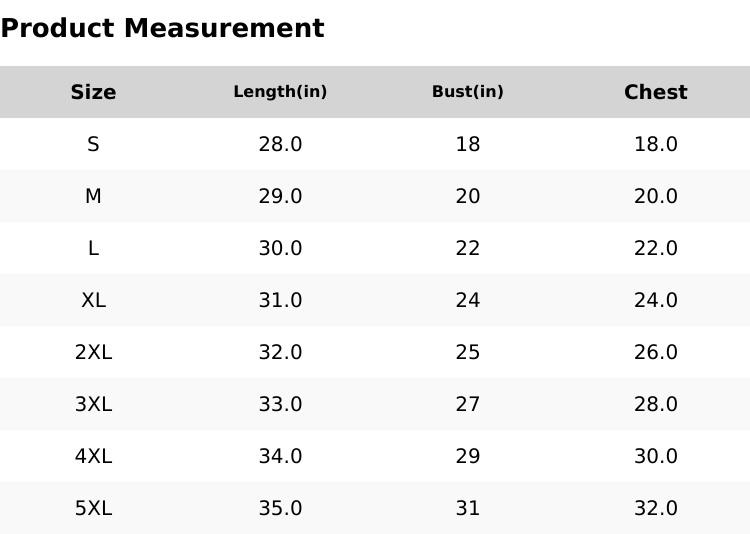750x534 pixels.
Task: Select the 35.0 length cell
Action: (x=280, y=508)
